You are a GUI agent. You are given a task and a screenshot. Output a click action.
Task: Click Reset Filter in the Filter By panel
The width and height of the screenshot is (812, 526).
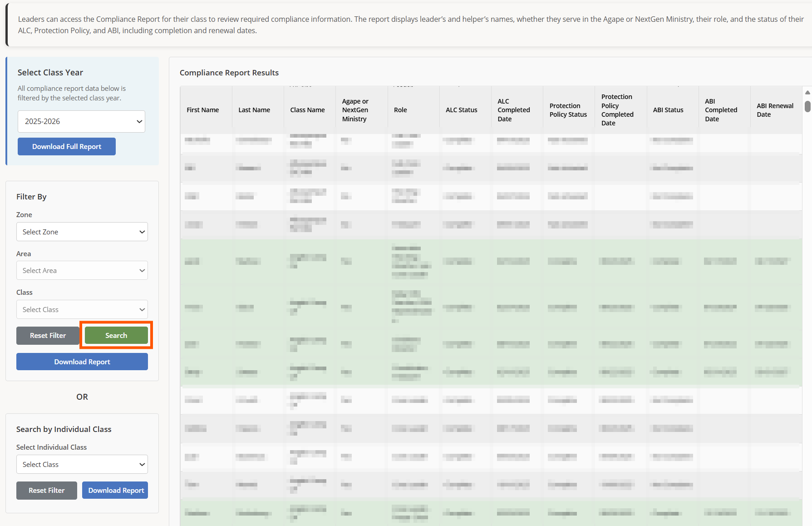[48, 336]
